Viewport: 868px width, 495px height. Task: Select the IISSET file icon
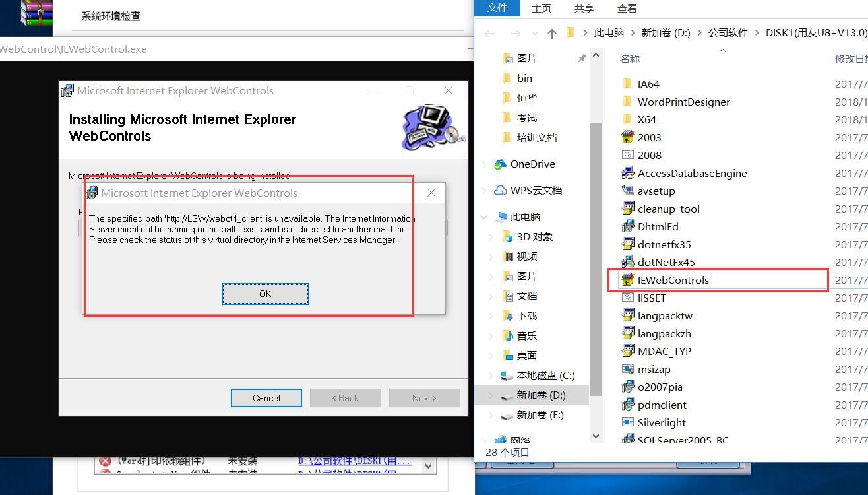[628, 298]
